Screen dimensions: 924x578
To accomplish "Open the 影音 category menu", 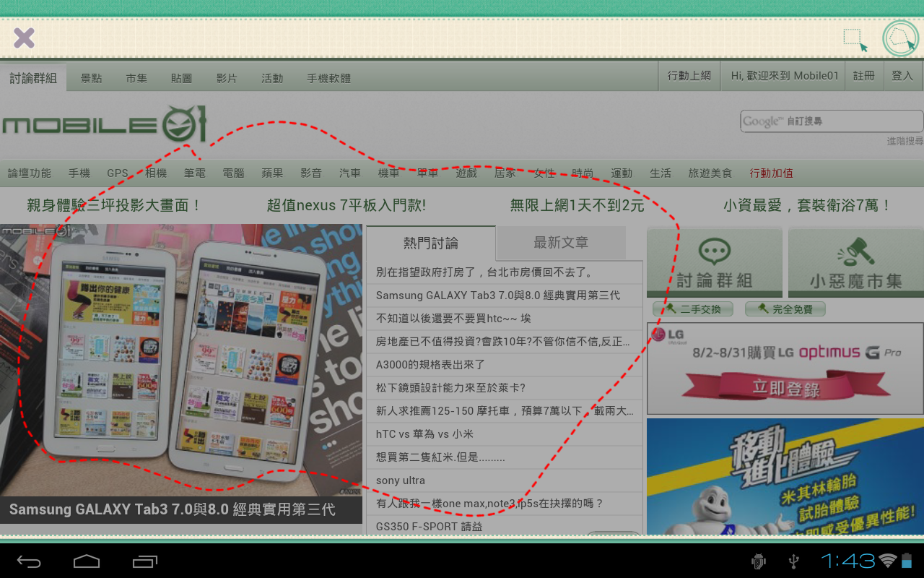I will click(x=311, y=173).
